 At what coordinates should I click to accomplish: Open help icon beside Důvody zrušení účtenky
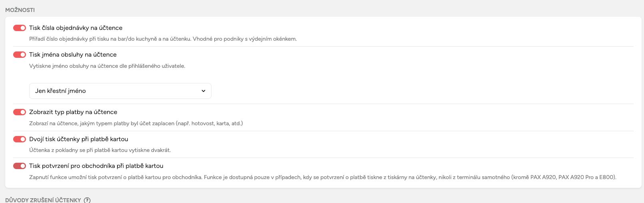coord(87,200)
